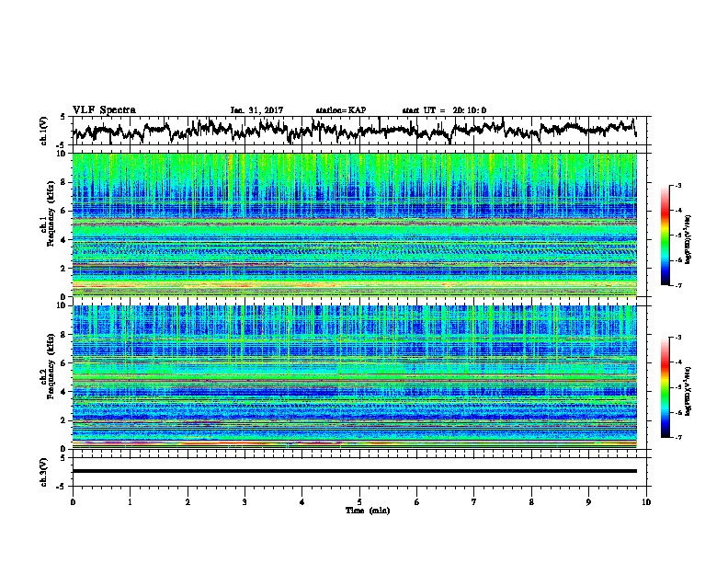The height and width of the screenshot is (563, 728).
Task: Select the "start UT = 20:10:0" text
Action: click(x=444, y=110)
